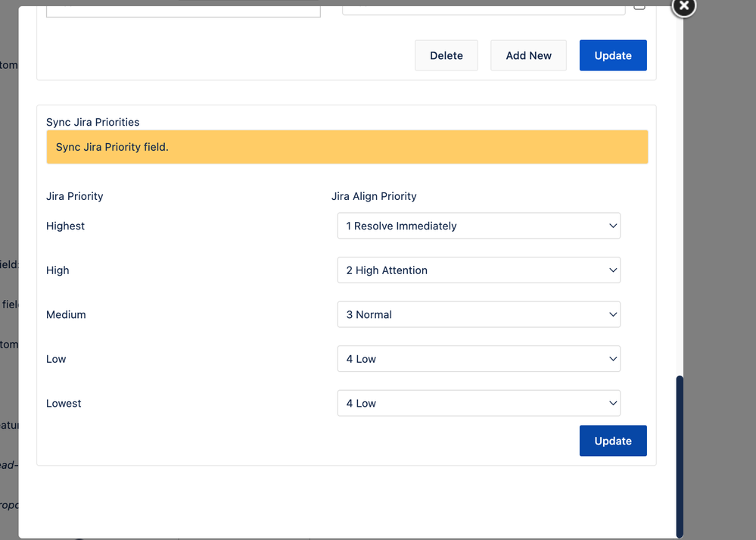Click the modal's vertical scrollbar thumb
This screenshot has height=540, width=756.
(x=680, y=456)
